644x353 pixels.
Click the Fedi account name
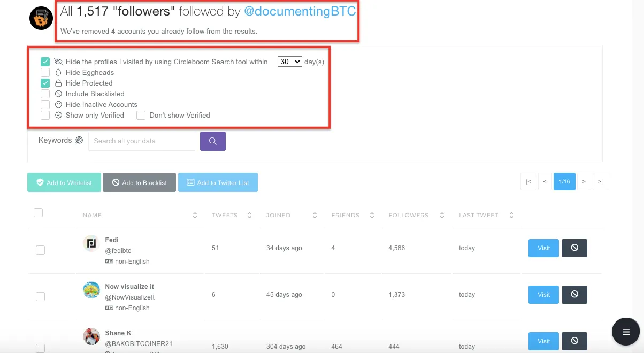(x=112, y=240)
